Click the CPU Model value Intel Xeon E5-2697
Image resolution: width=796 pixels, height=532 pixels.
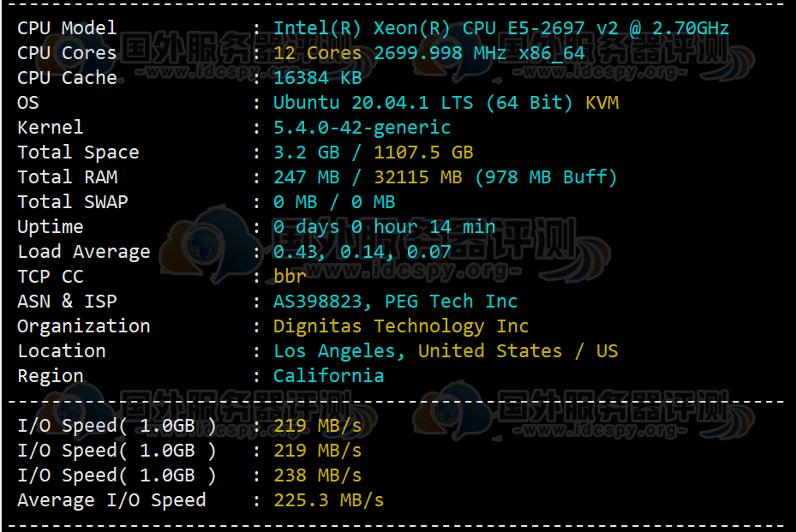(501, 28)
